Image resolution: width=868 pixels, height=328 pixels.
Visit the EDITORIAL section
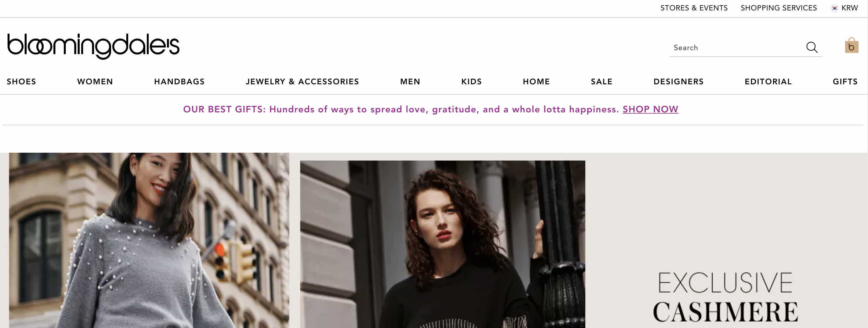(768, 82)
